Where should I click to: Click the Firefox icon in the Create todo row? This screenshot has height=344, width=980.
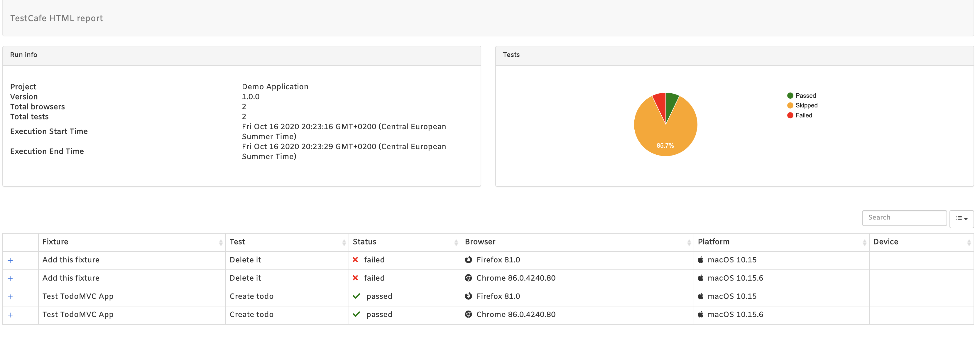click(x=468, y=296)
